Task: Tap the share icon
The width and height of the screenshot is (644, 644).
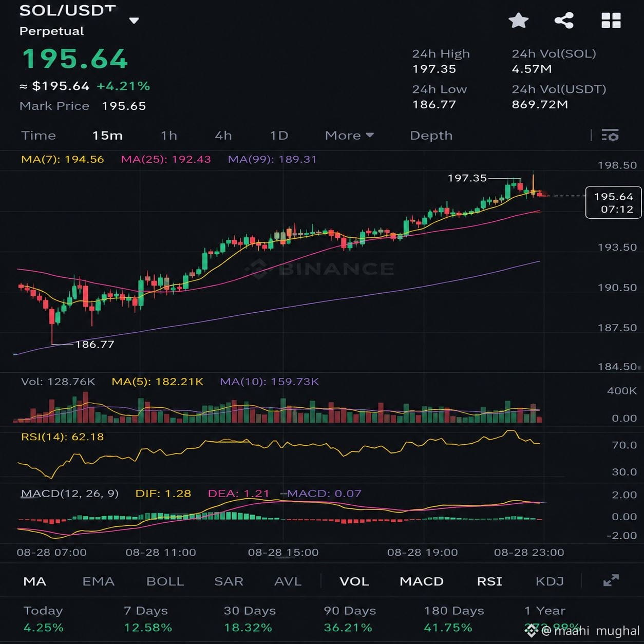Action: click(x=564, y=21)
